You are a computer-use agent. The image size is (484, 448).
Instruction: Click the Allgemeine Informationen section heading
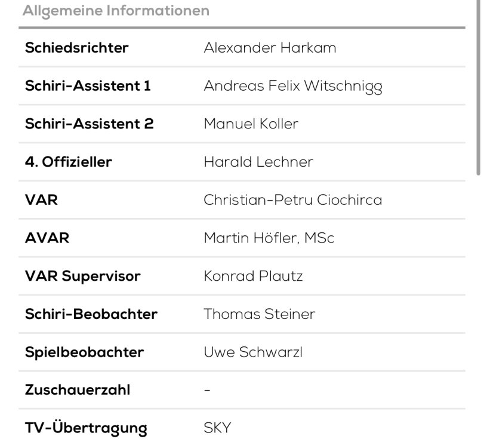(x=116, y=11)
